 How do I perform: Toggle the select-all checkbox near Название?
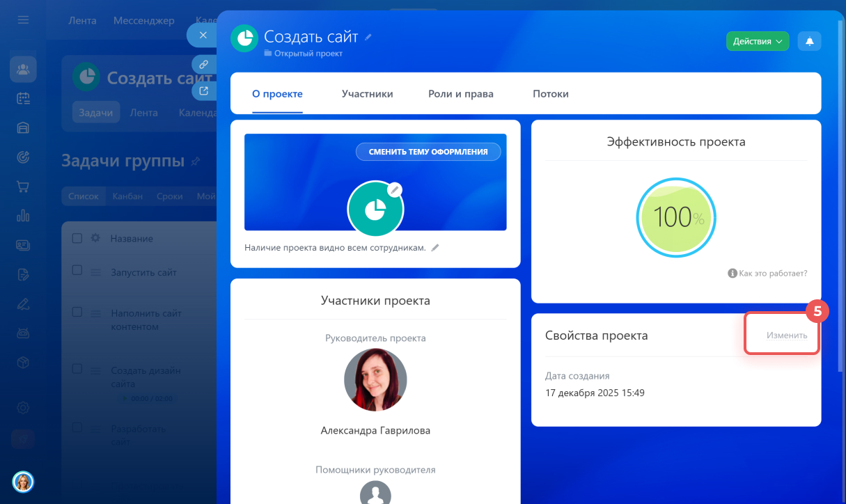tap(77, 238)
